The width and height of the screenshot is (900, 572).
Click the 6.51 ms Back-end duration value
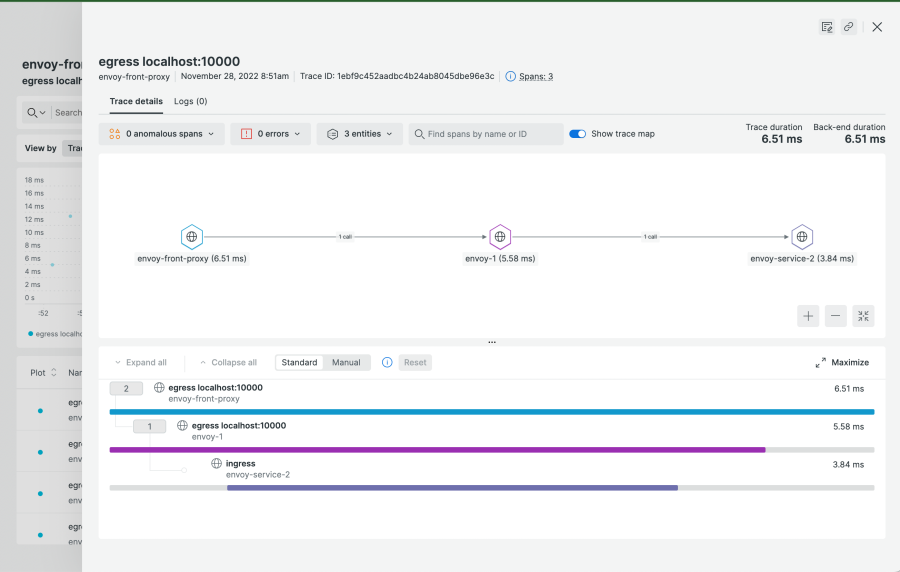[x=864, y=139]
